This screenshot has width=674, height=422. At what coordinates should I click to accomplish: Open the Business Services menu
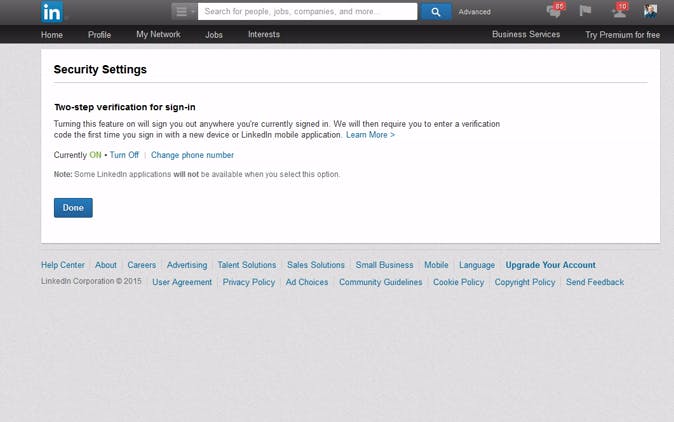(526, 34)
